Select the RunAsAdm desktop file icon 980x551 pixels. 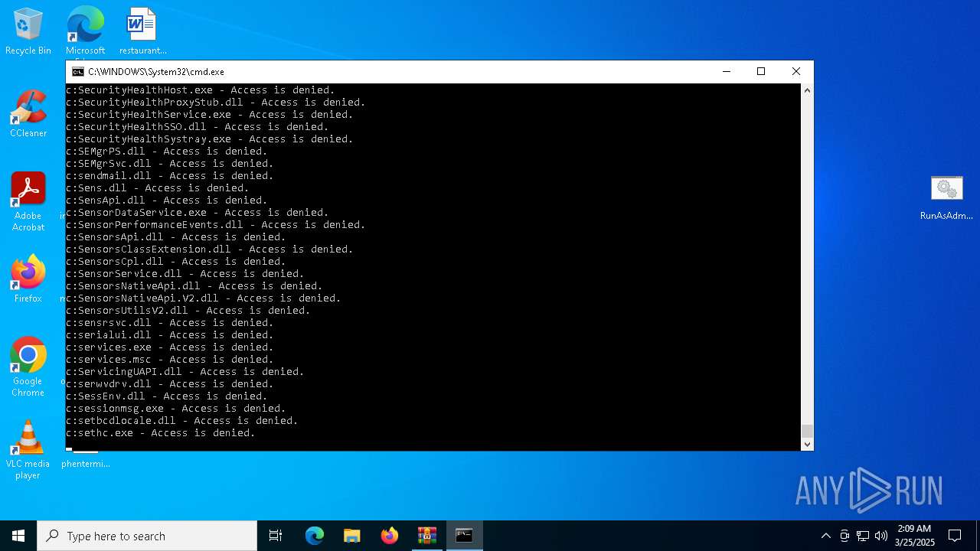946,197
